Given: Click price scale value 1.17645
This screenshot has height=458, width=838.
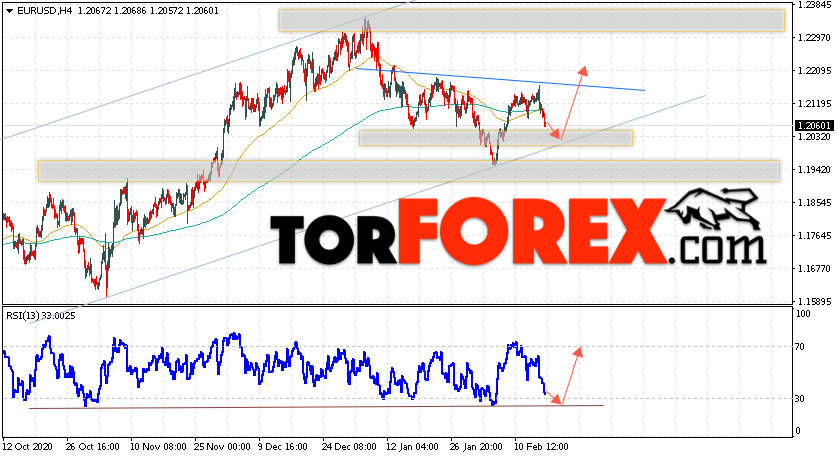Looking at the screenshot, I should [x=815, y=236].
